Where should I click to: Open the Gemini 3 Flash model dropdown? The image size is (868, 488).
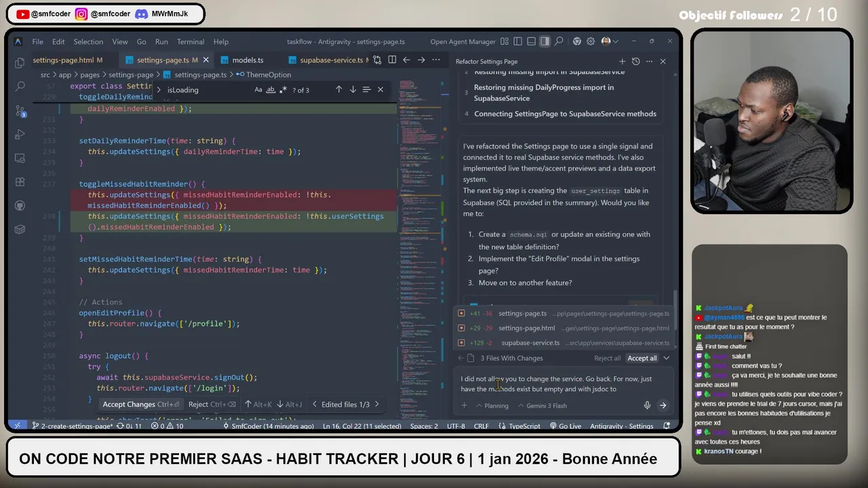point(542,405)
